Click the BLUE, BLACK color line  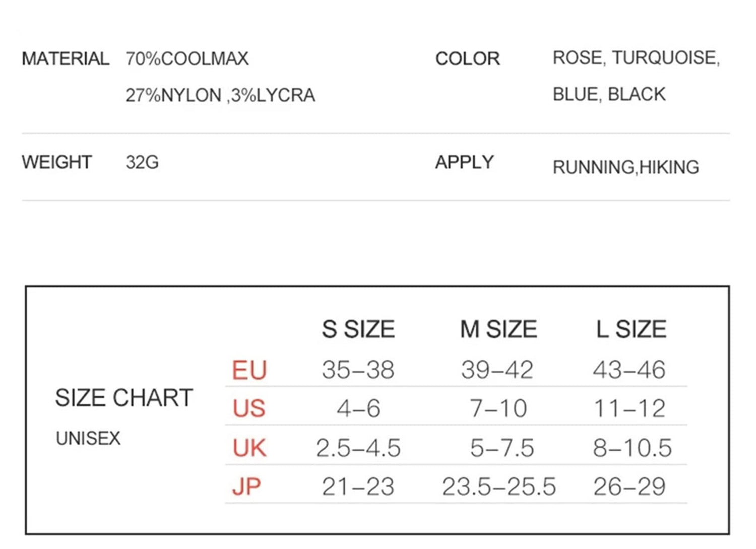609,94
